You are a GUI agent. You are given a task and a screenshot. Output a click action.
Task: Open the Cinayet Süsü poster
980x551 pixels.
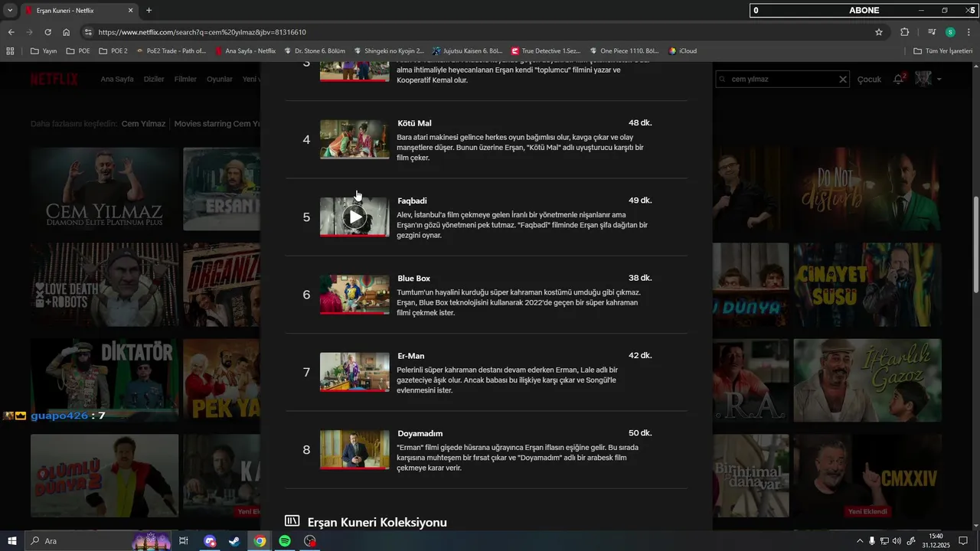click(867, 285)
